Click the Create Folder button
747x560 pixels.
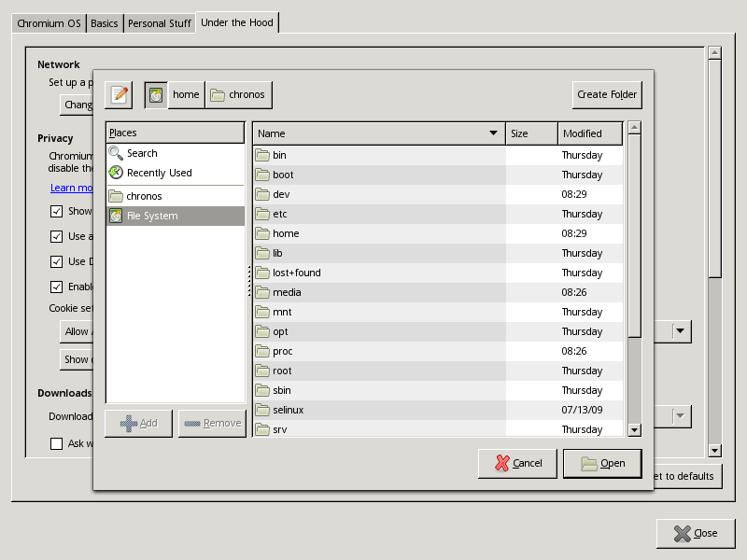tap(607, 94)
